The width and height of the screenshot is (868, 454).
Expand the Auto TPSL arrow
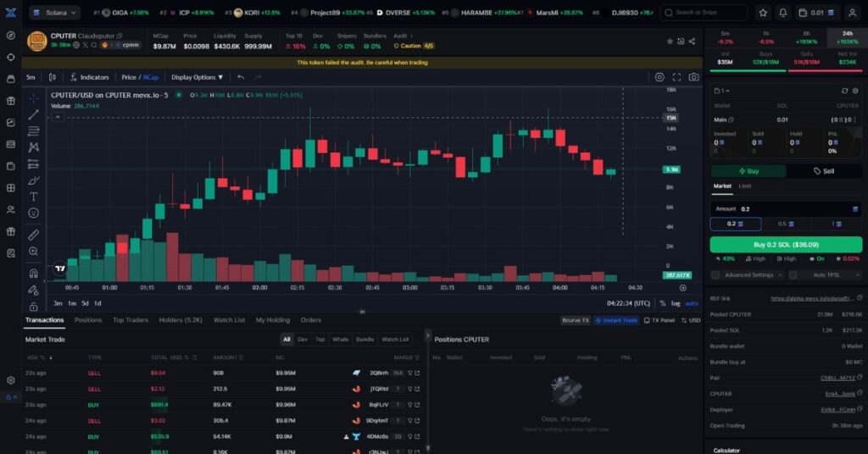pyautogui.click(x=858, y=274)
